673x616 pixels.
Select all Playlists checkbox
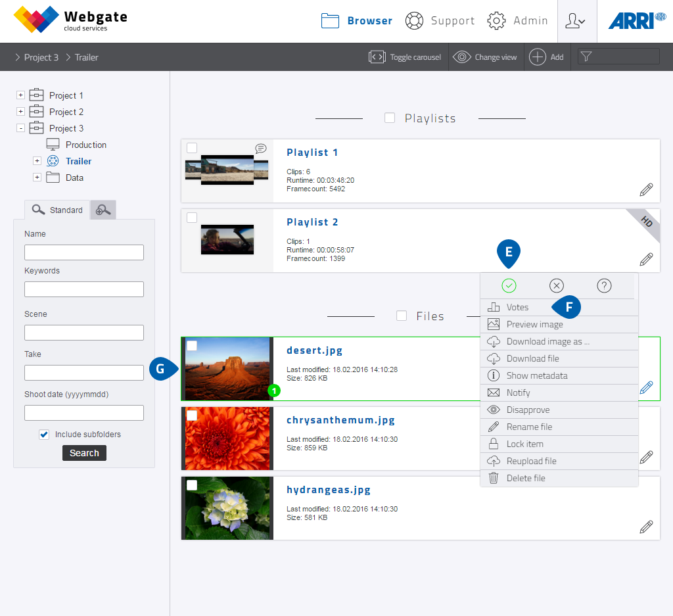tap(390, 118)
